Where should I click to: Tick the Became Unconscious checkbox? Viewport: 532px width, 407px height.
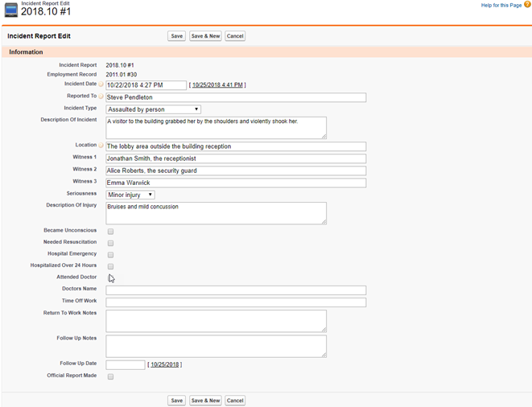110,231
